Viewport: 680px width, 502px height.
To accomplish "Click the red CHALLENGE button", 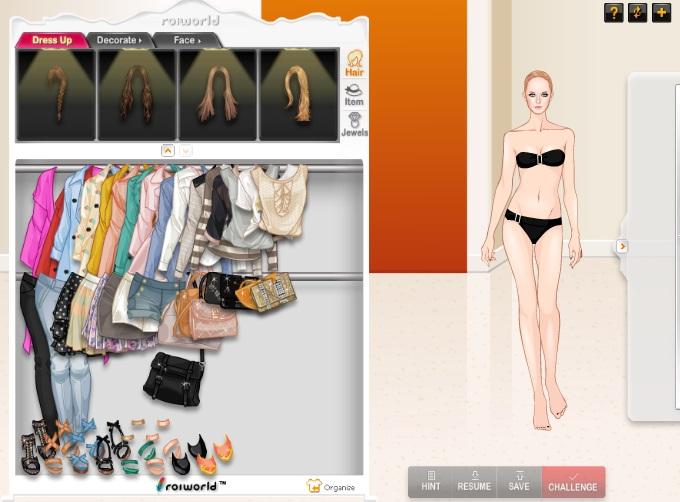I will pyautogui.click(x=573, y=481).
